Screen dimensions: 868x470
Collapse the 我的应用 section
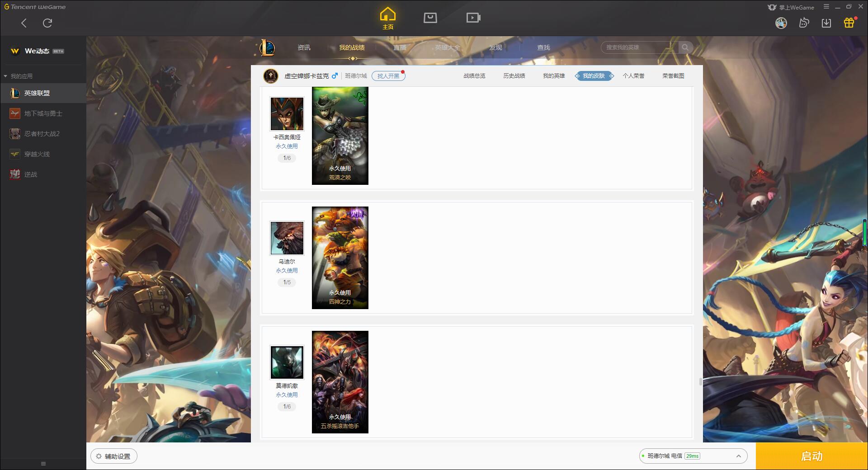point(18,76)
